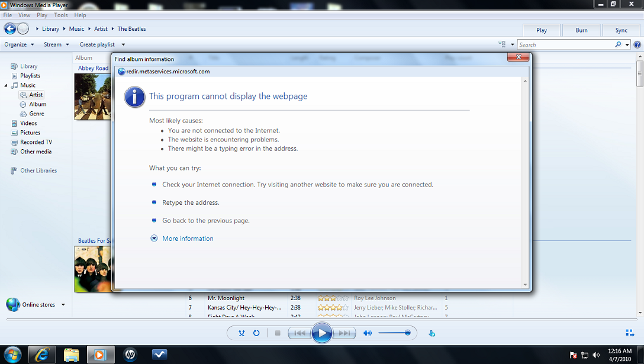Mute the volume speaker icon
Viewport: 644px width, 364px height.
click(368, 333)
